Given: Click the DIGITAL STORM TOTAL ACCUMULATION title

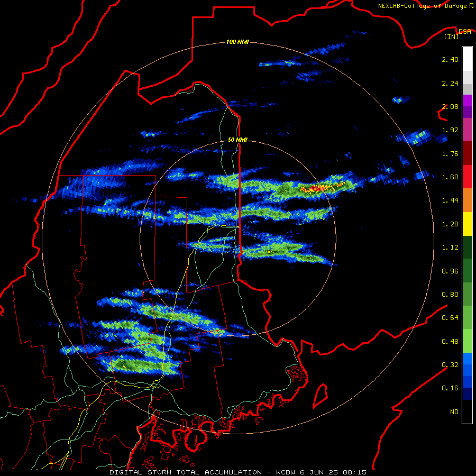Looking at the screenshot, I should coord(186,472).
